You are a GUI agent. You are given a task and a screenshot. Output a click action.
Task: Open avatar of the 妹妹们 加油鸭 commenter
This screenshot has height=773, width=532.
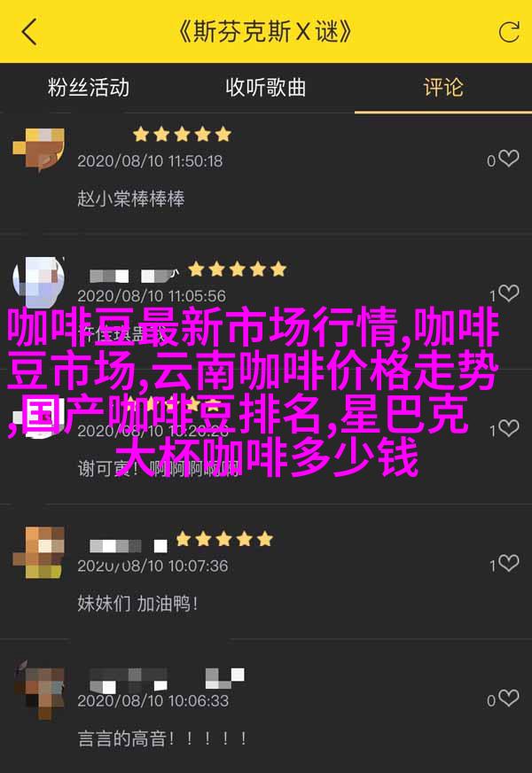point(39,552)
